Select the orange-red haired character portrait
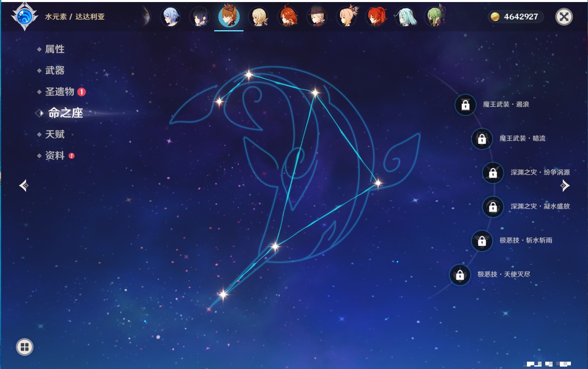588x369 pixels. (287, 17)
